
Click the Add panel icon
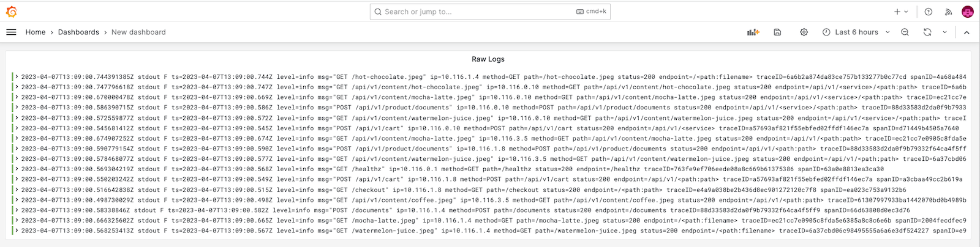[753, 32]
